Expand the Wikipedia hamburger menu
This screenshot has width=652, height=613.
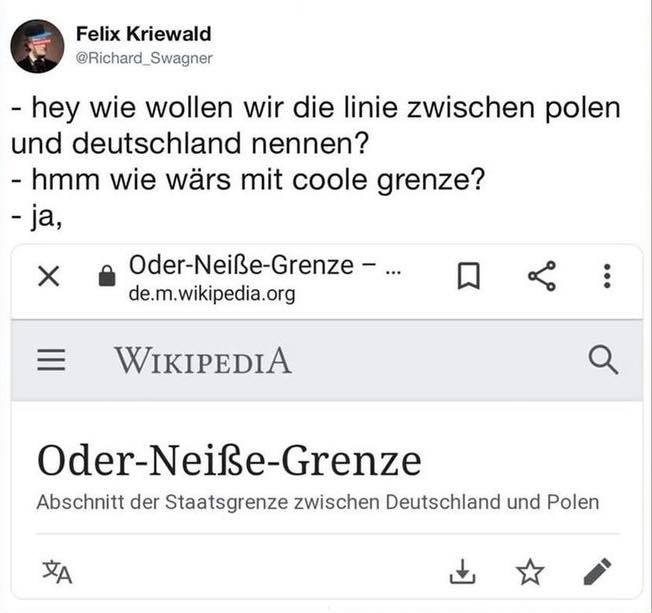pyautogui.click(x=51, y=361)
